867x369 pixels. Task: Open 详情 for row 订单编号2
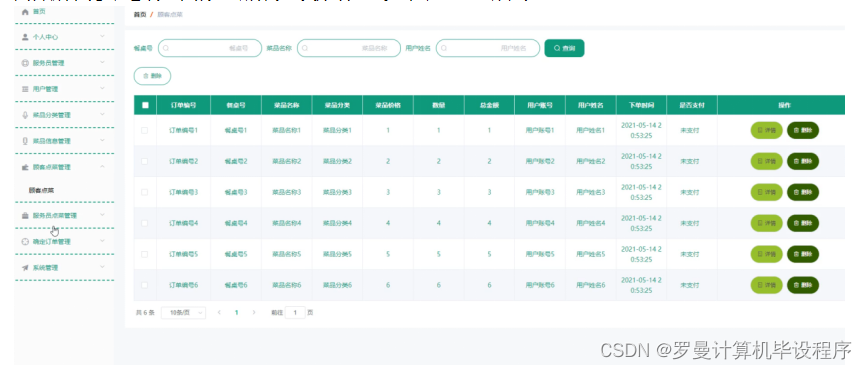(x=766, y=162)
